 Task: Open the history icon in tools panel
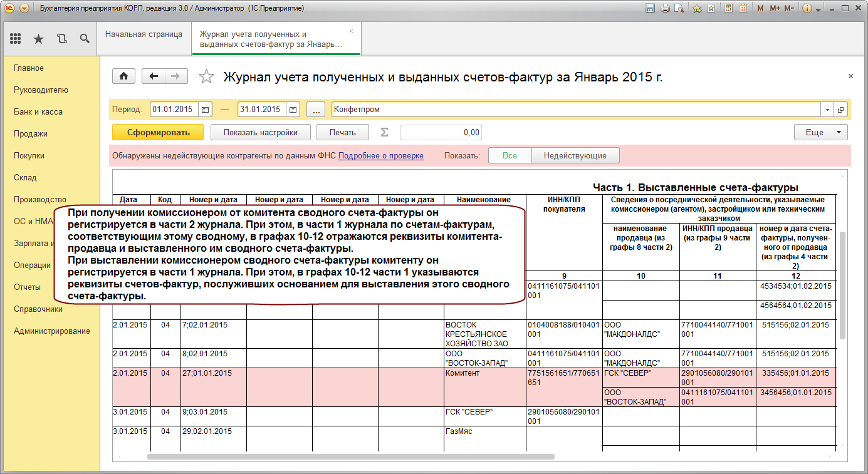click(x=61, y=39)
